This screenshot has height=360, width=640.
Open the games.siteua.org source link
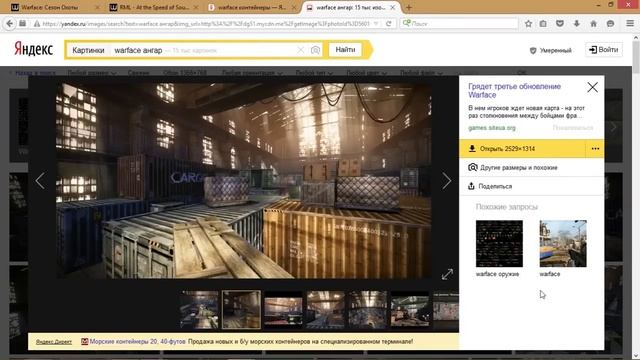[492, 128]
